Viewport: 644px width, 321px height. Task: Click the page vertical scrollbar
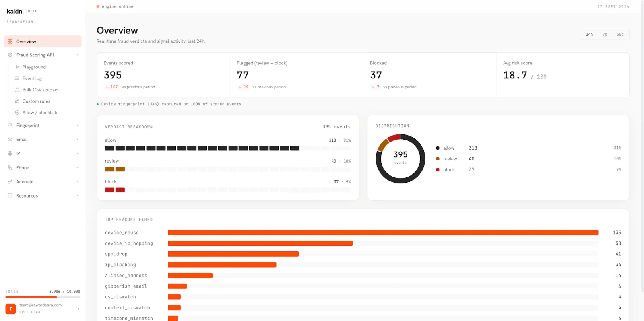[642, 147]
